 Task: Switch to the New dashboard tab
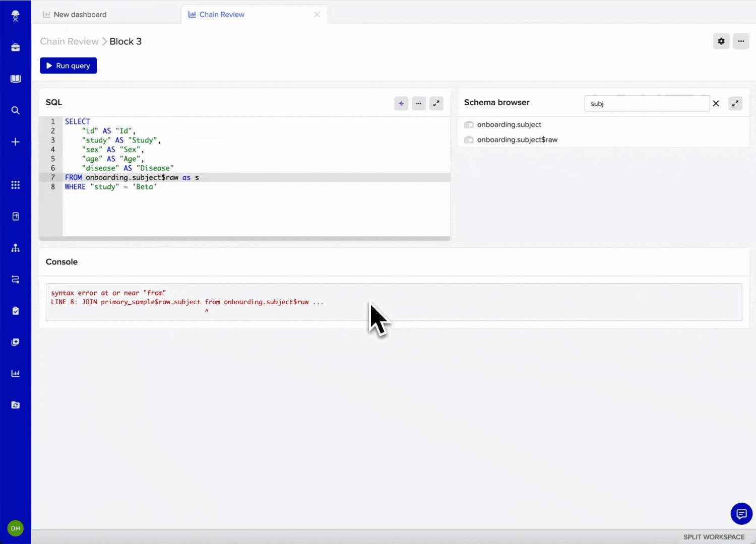click(x=80, y=15)
